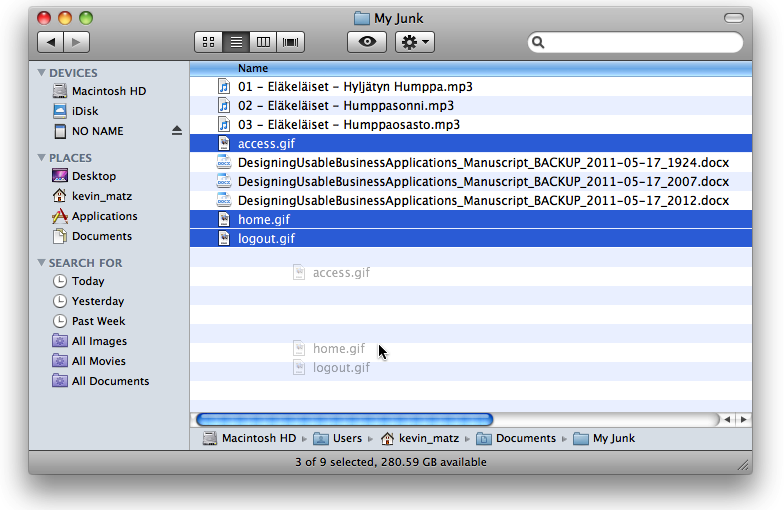The height and width of the screenshot is (510, 784).
Task: Show All Documents smart folder
Action: 100,381
